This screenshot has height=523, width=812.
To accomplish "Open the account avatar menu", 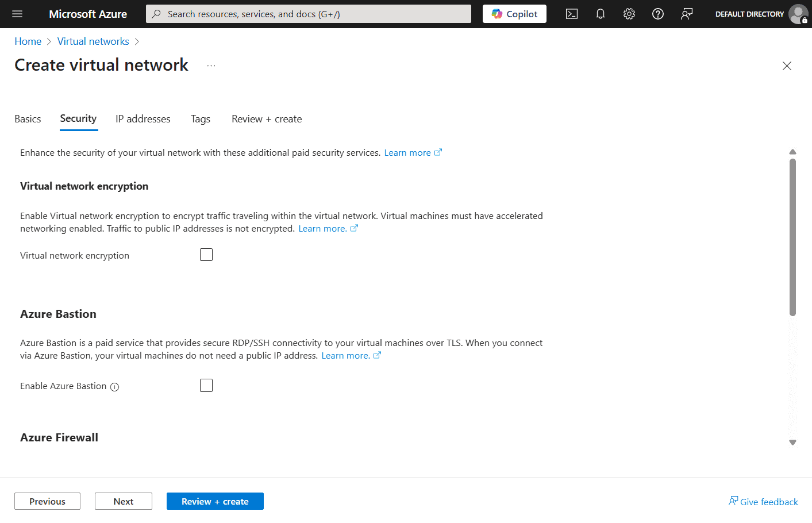I will click(x=798, y=14).
